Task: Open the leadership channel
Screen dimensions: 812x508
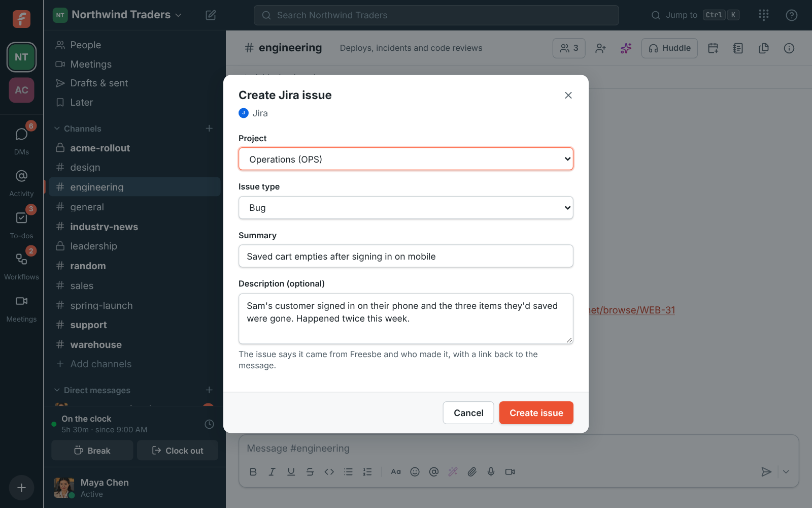Action: [134, 246]
